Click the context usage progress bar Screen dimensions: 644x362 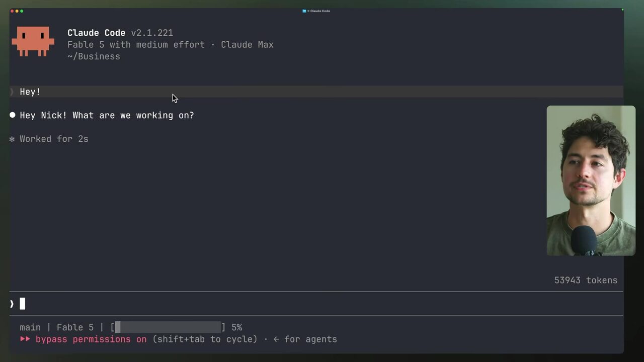coord(168,327)
